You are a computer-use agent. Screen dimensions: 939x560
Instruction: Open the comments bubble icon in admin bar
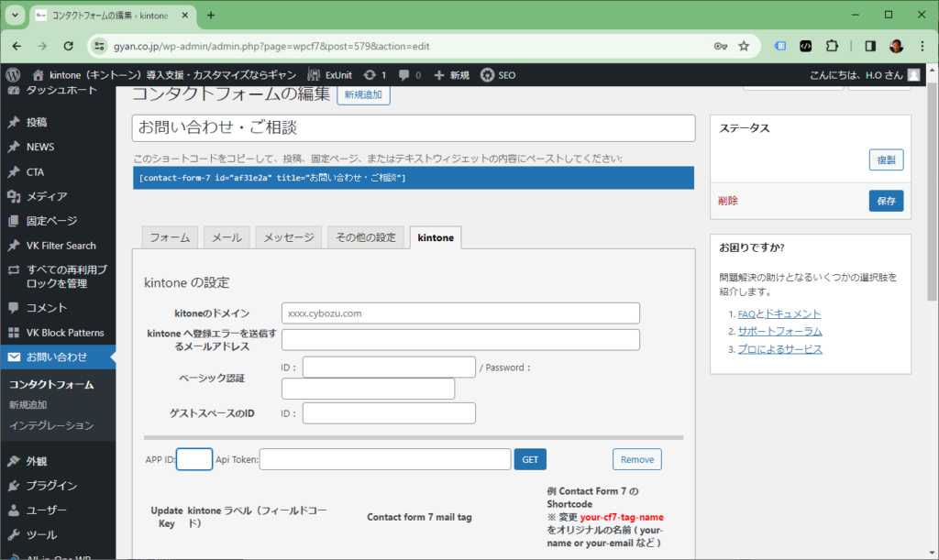point(404,75)
